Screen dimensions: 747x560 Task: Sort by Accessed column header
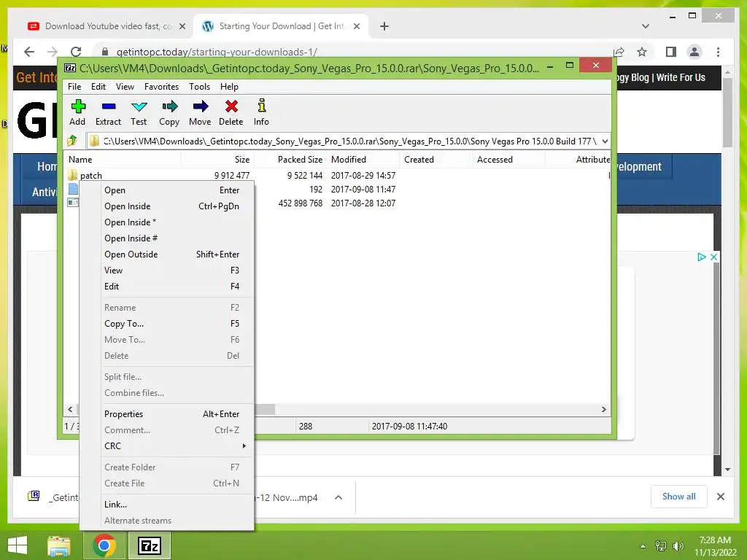click(508, 160)
